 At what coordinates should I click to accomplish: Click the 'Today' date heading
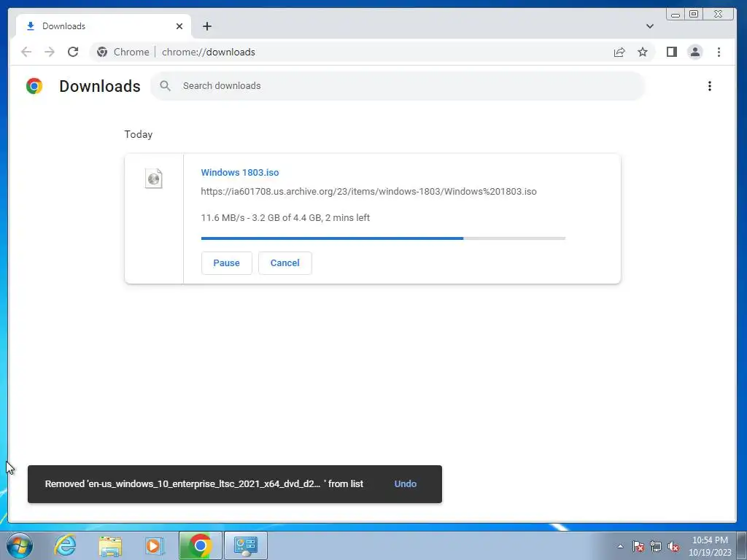tap(138, 134)
